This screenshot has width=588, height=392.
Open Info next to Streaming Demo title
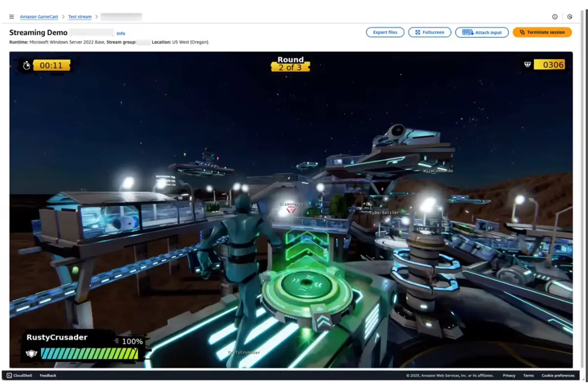click(121, 33)
